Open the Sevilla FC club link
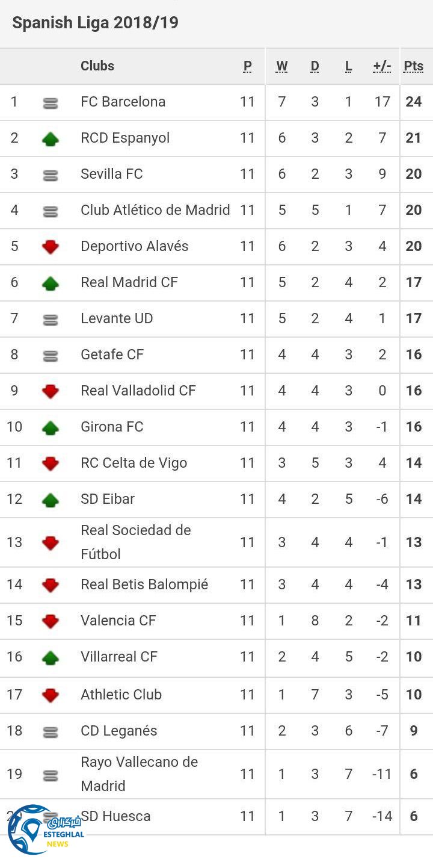The height and width of the screenshot is (868, 433). [111, 174]
